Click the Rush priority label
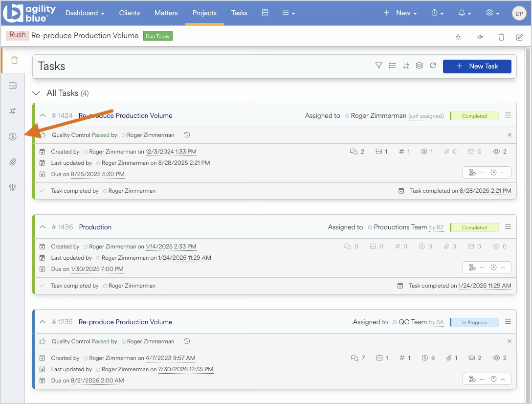This screenshot has width=532, height=404. [x=17, y=35]
